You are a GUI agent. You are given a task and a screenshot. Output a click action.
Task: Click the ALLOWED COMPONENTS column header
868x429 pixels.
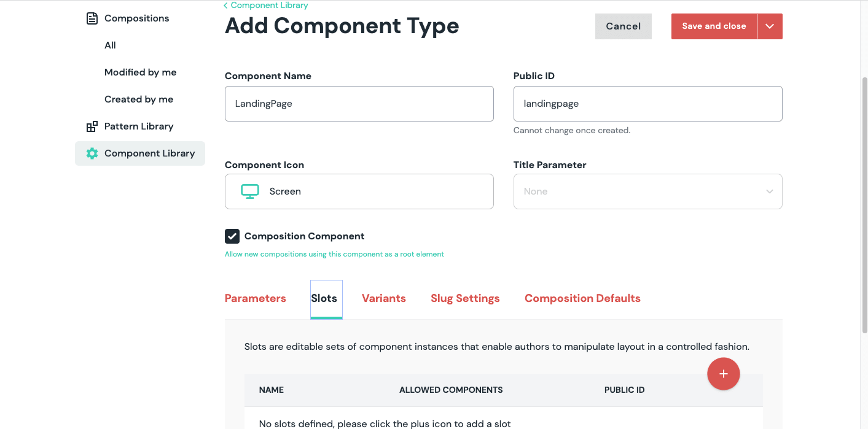tap(451, 390)
